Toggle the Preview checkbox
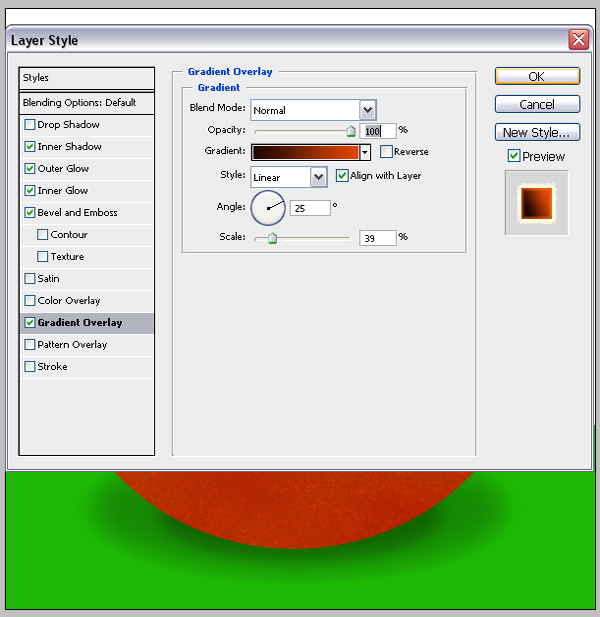This screenshot has height=617, width=600. tap(514, 156)
